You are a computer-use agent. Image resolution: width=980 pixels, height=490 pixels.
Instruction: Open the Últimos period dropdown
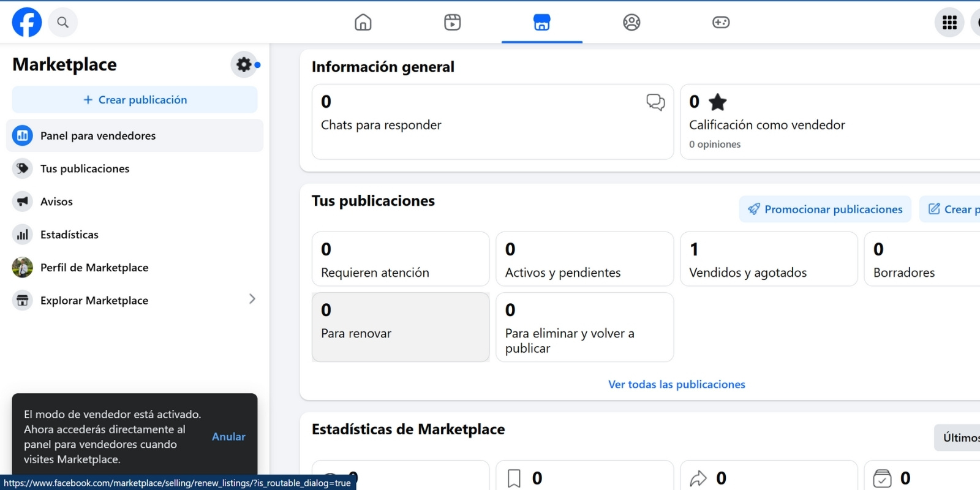[957, 437]
